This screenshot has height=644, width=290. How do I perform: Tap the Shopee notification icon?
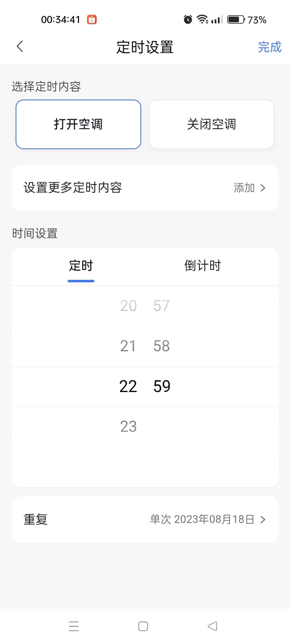(x=92, y=19)
